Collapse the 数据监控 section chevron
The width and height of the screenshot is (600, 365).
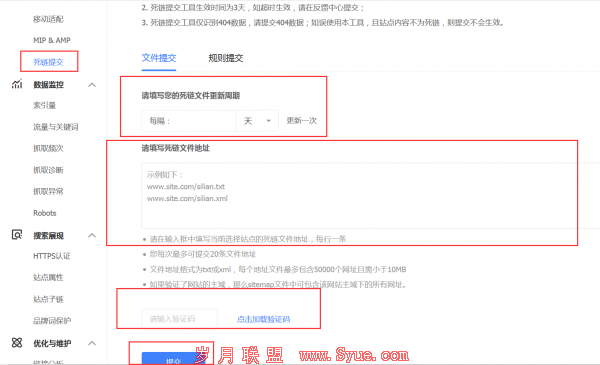[x=92, y=85]
